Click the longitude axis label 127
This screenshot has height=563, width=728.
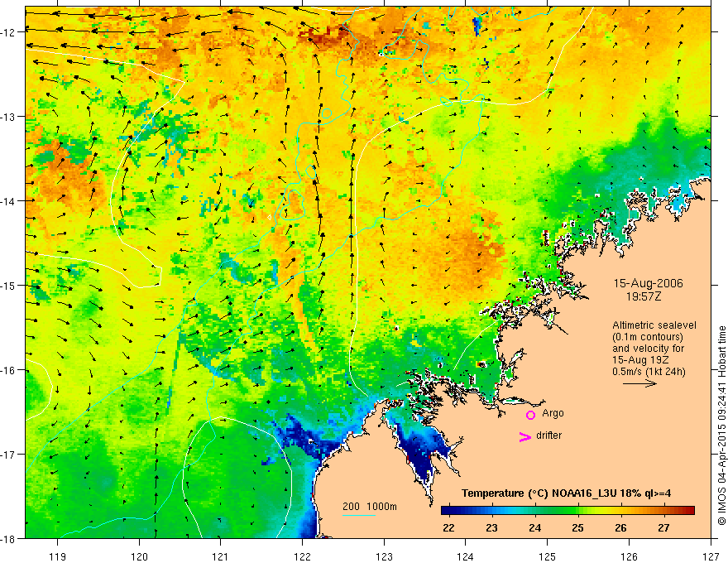(x=711, y=556)
